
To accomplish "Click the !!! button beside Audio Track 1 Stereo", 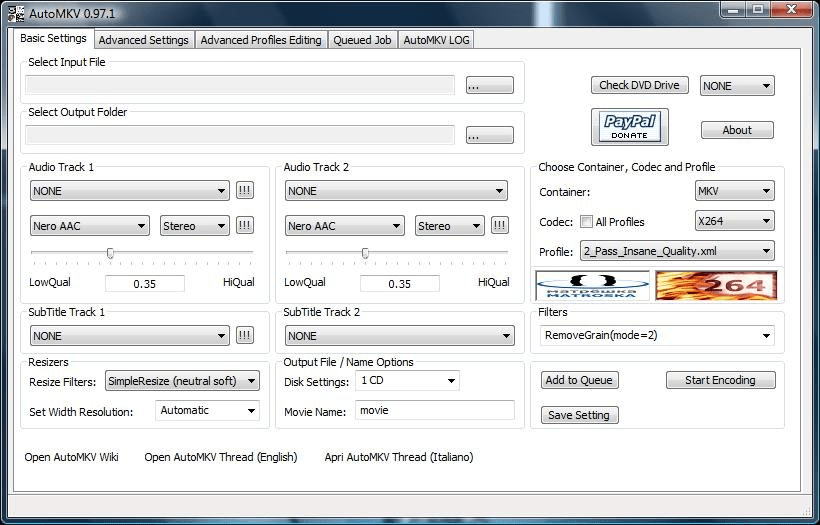I will point(245,226).
